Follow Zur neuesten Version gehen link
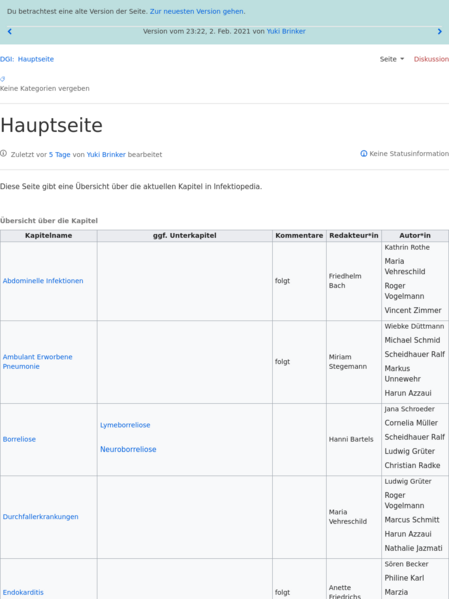 pos(196,11)
